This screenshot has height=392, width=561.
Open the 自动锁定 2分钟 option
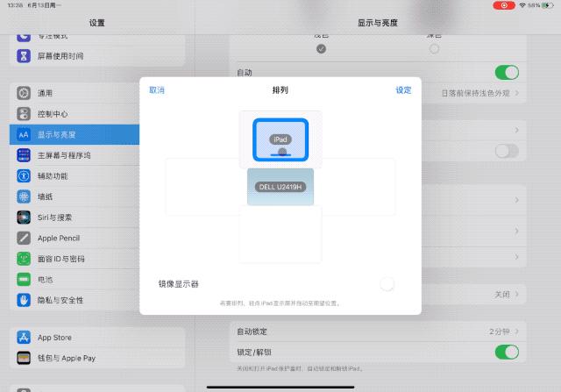tap(378, 331)
